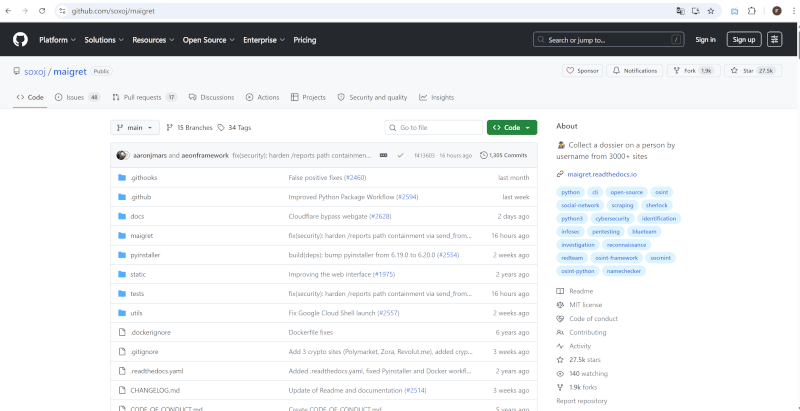
Task: Select the sherlock topic tag
Action: point(656,205)
